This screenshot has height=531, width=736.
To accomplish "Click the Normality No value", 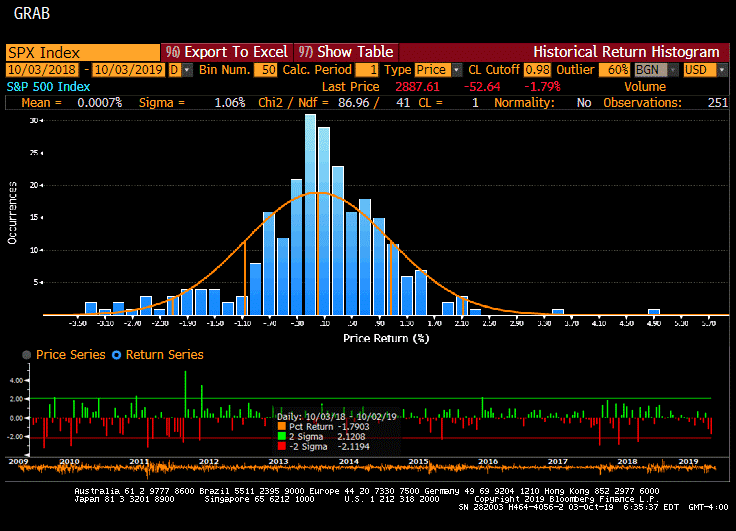I will point(584,103).
